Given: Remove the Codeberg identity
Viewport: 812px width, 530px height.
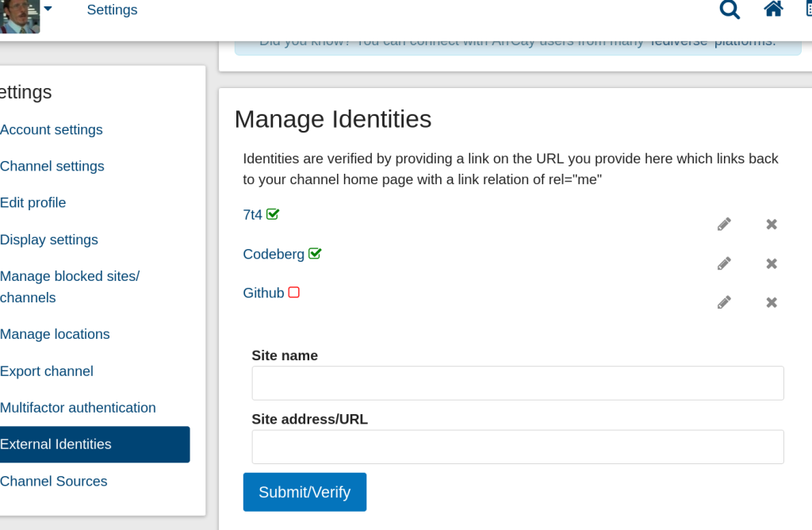Looking at the screenshot, I should point(772,263).
